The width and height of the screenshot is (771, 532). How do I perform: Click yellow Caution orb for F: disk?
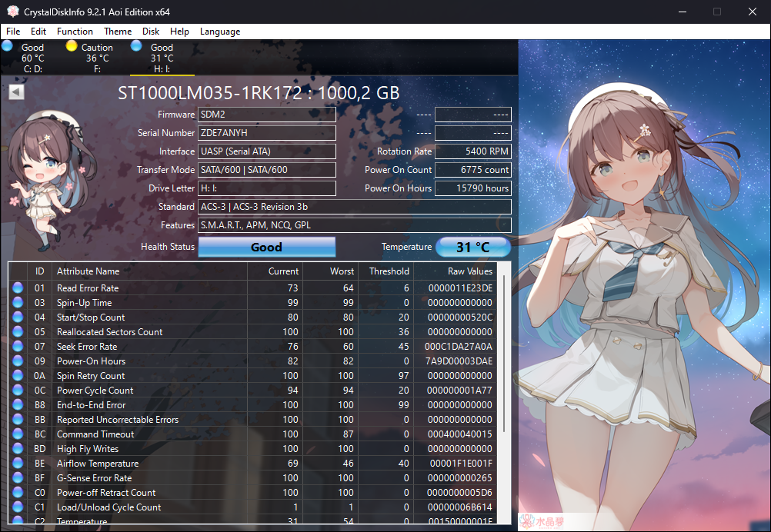pos(72,46)
